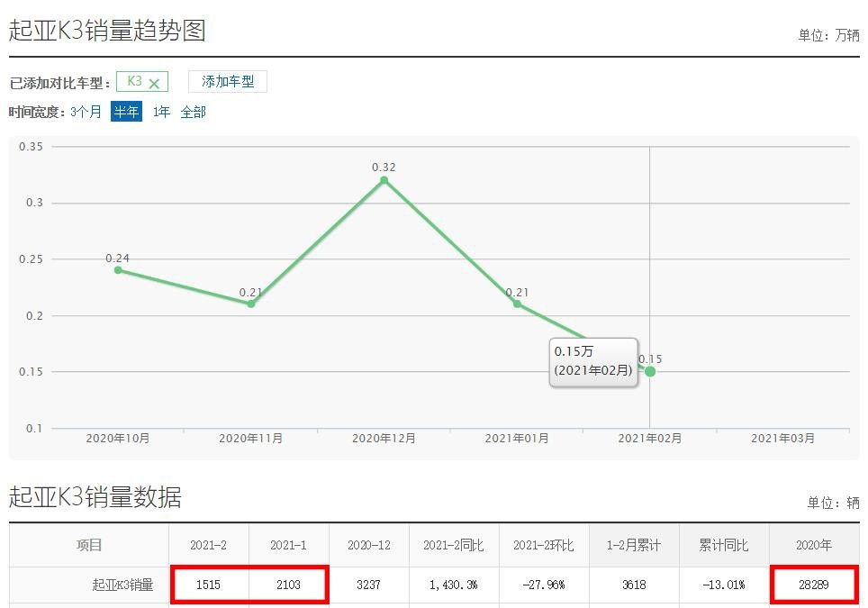Click the 2021-1 column header

[x=288, y=545]
